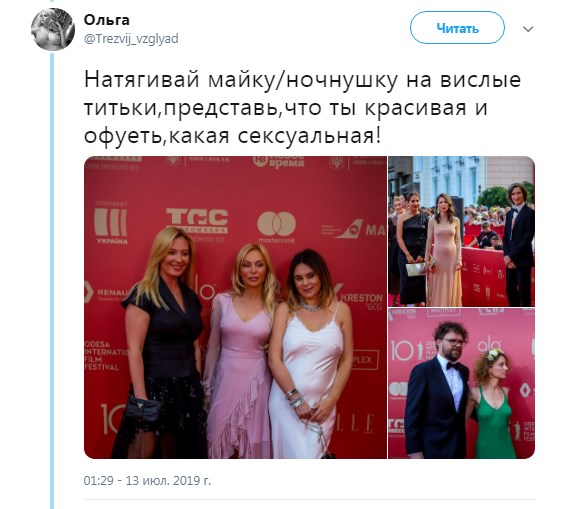Screen dimensions: 569x509
Task: Open the @Trezvij_vzglyad handle link
Action: (131, 38)
